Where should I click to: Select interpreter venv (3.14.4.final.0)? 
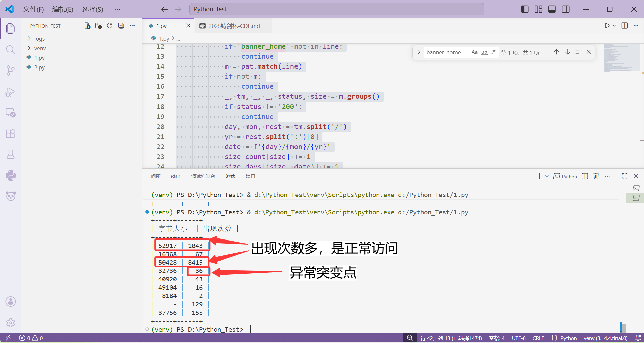[x=605, y=338]
